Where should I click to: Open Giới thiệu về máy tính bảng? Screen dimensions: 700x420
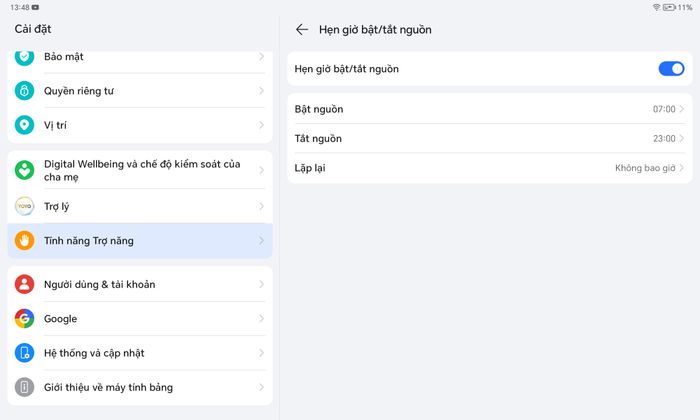tap(140, 387)
